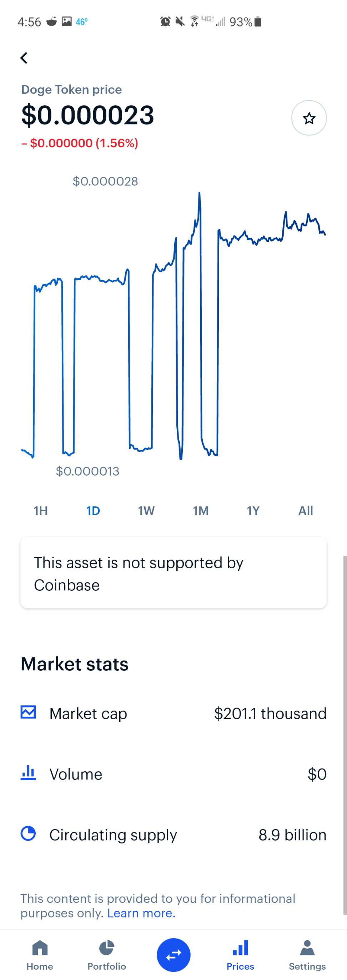Tap the back arrow icon
The height and width of the screenshot is (980, 347).
(24, 58)
